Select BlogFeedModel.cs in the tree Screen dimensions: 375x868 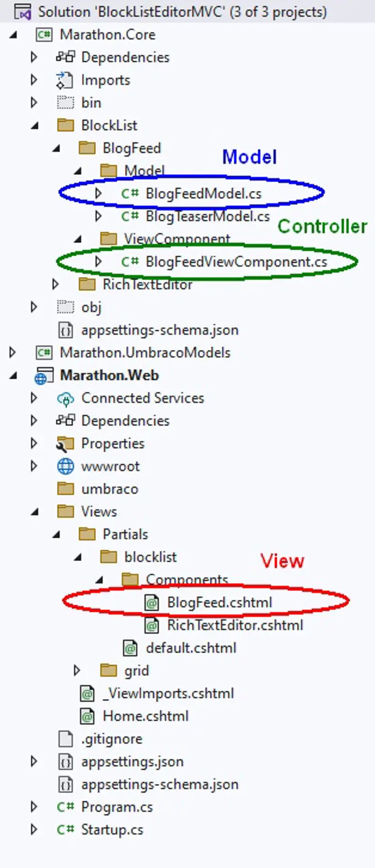click(x=203, y=194)
